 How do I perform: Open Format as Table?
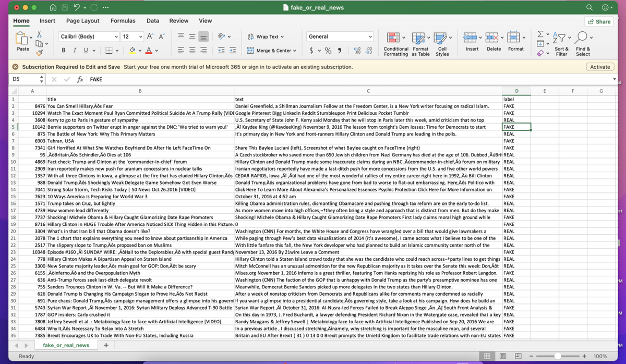pyautogui.click(x=420, y=44)
